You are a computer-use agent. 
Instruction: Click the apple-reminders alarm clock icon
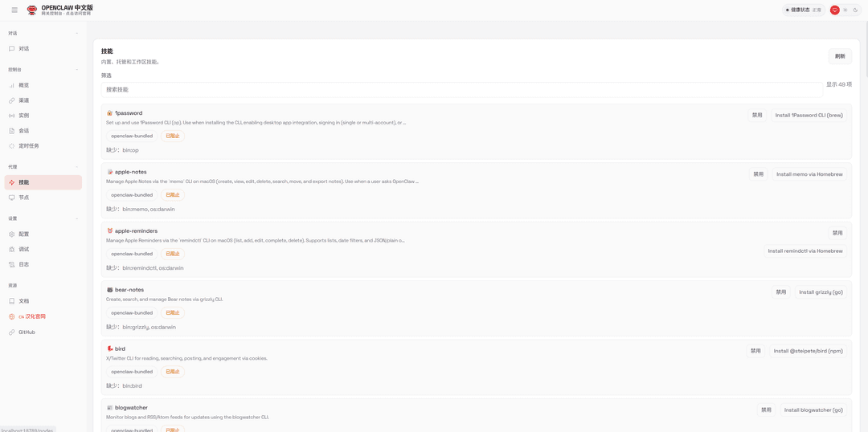pyautogui.click(x=109, y=230)
